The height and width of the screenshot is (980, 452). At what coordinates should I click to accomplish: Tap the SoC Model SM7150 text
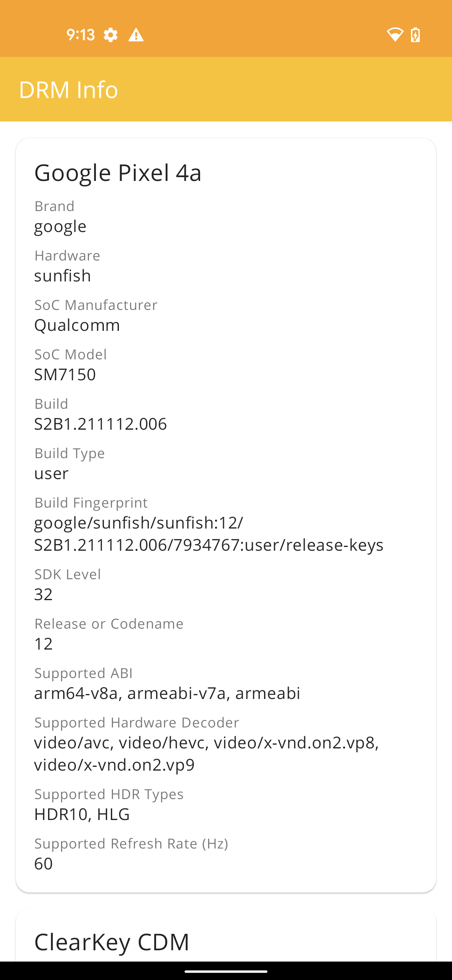tap(65, 374)
